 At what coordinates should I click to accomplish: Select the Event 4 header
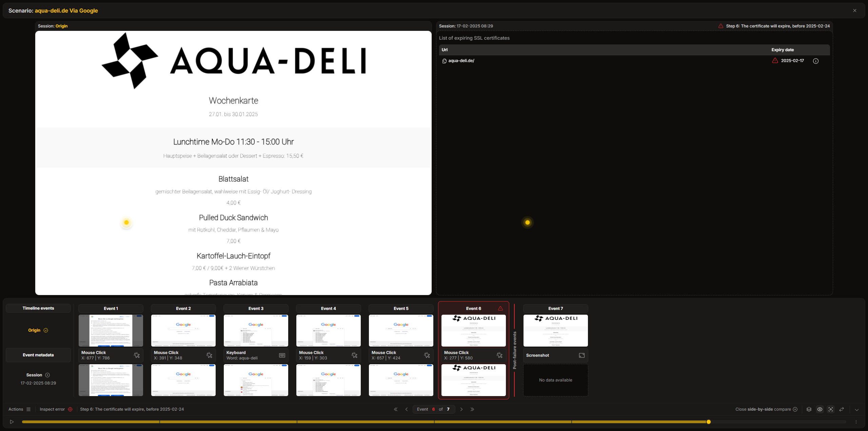[329, 308]
